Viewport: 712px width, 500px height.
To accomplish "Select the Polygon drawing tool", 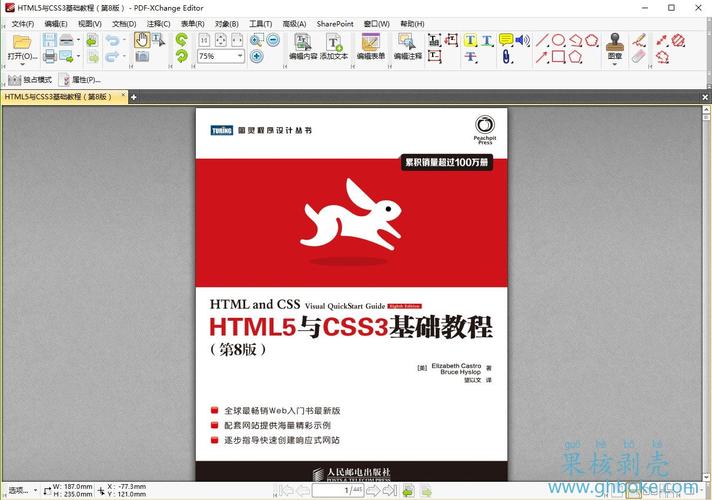I will [x=576, y=56].
